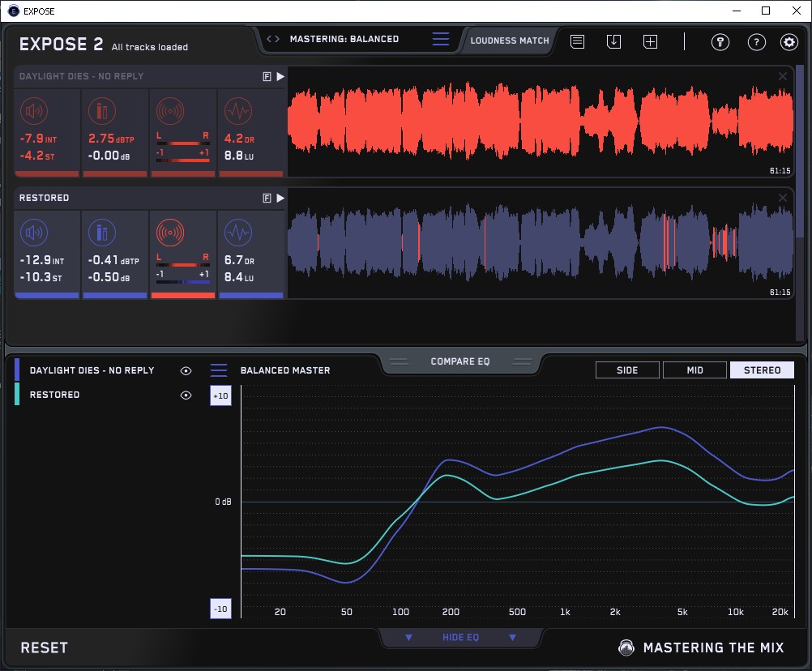812x671 pixels.
Task: Toggle visibility of the Restored EQ curve
Action: (186, 395)
